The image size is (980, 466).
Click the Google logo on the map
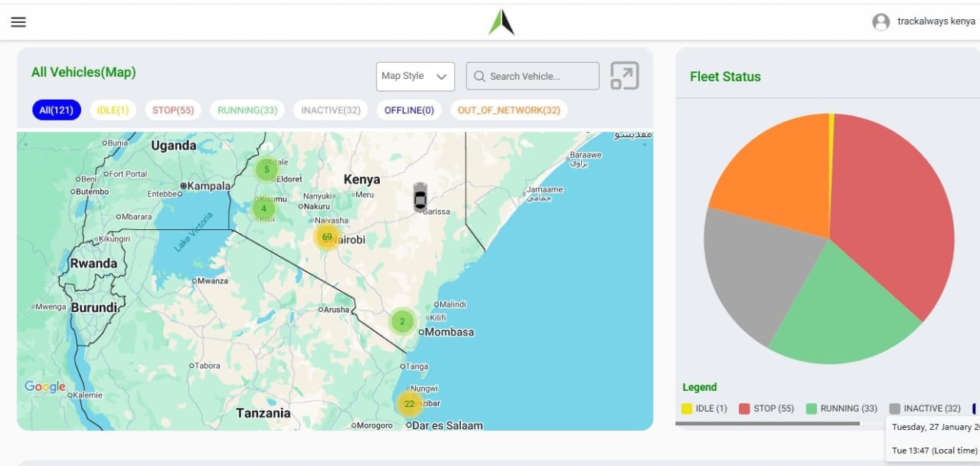[44, 387]
